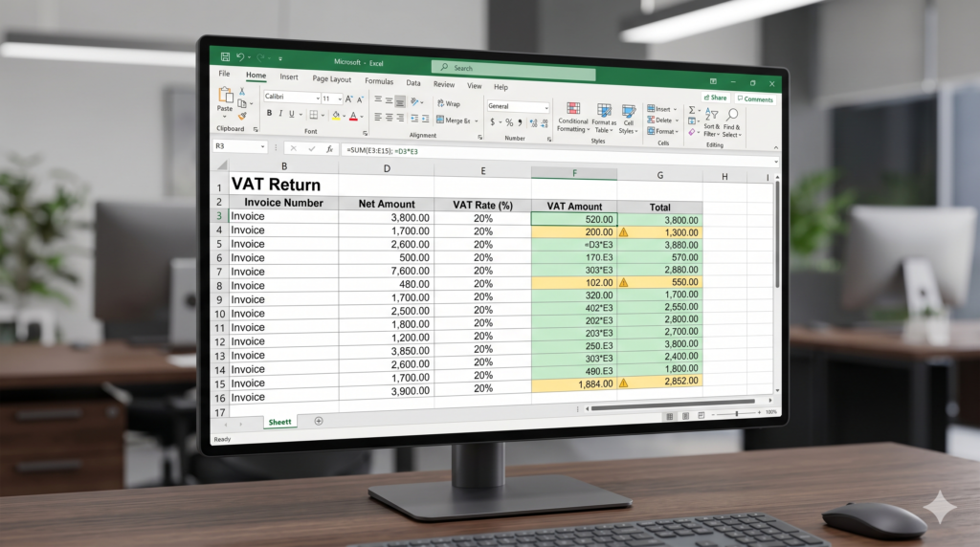Open the Merge & Center dropdown arrow
Screen dimensions: 980x547
point(477,121)
